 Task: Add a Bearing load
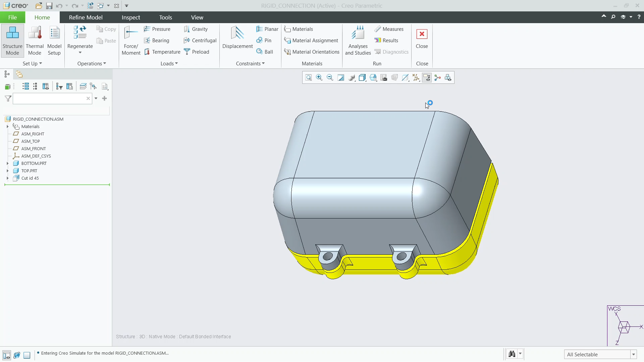pos(156,41)
